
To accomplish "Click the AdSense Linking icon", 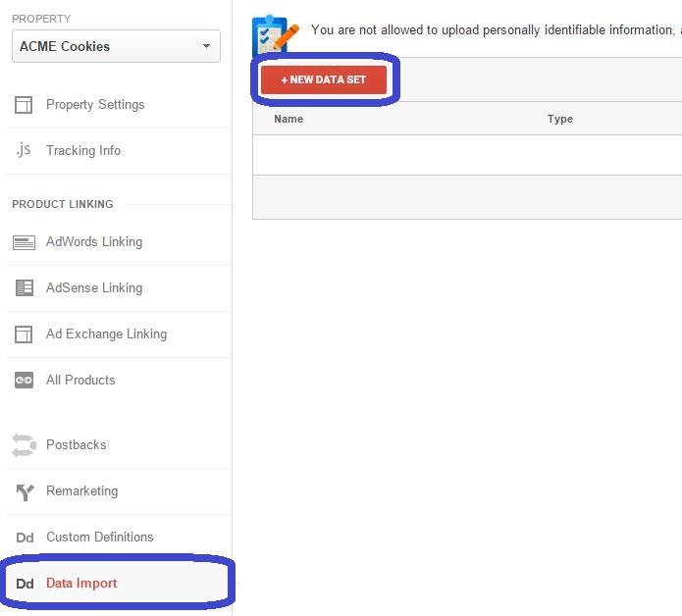I will [x=25, y=287].
